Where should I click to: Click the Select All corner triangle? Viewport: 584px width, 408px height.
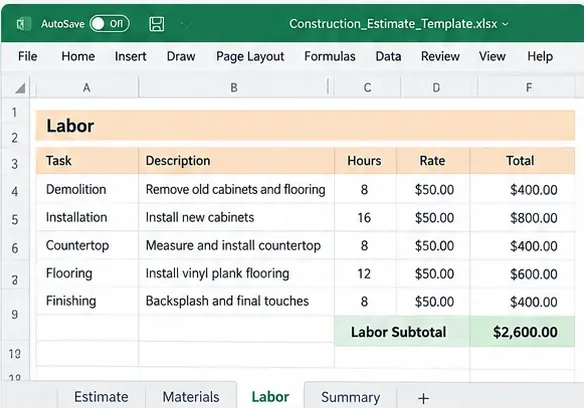tap(19, 88)
